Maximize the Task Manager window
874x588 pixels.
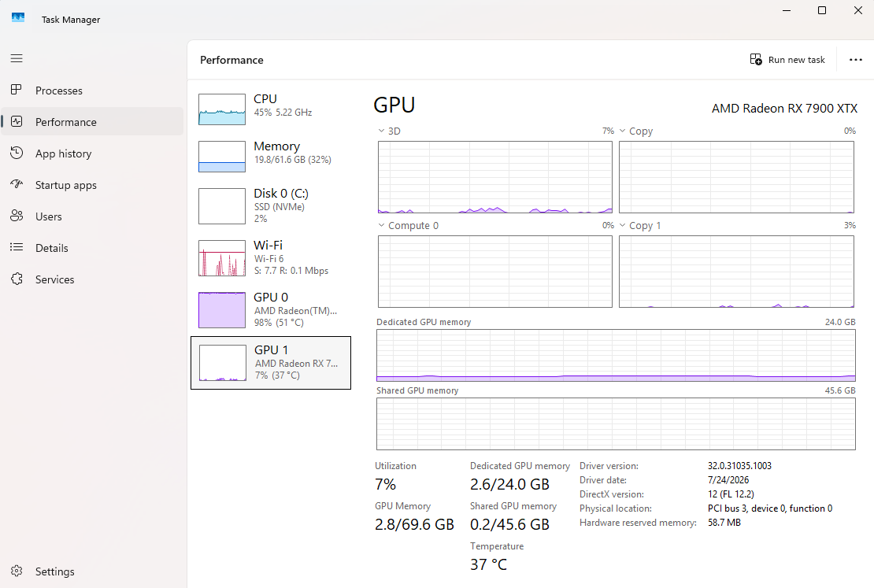821,10
